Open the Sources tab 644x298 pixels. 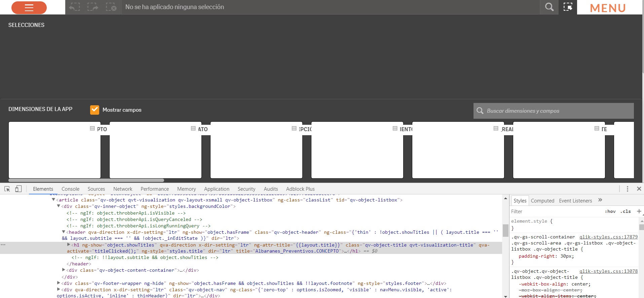click(x=96, y=189)
